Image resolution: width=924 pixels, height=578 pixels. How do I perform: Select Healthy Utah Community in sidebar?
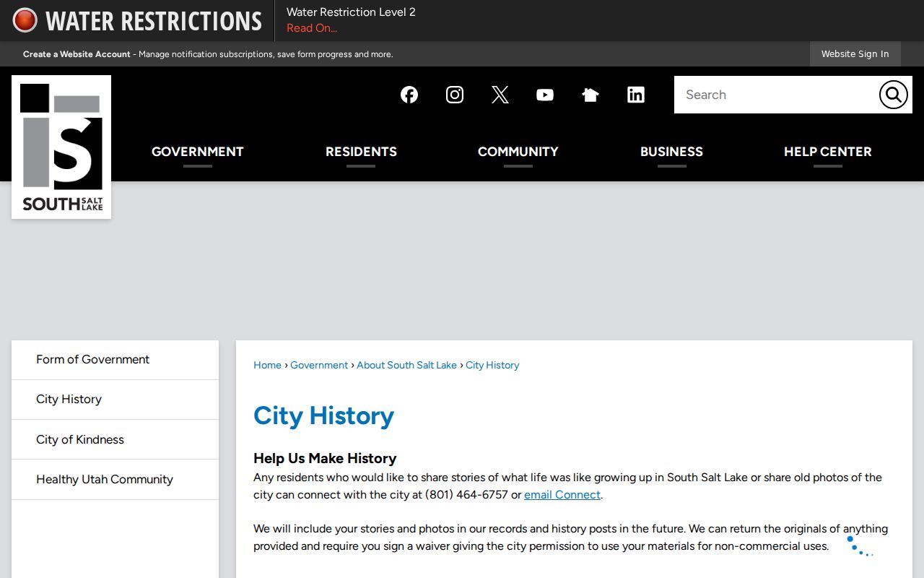(x=115, y=480)
